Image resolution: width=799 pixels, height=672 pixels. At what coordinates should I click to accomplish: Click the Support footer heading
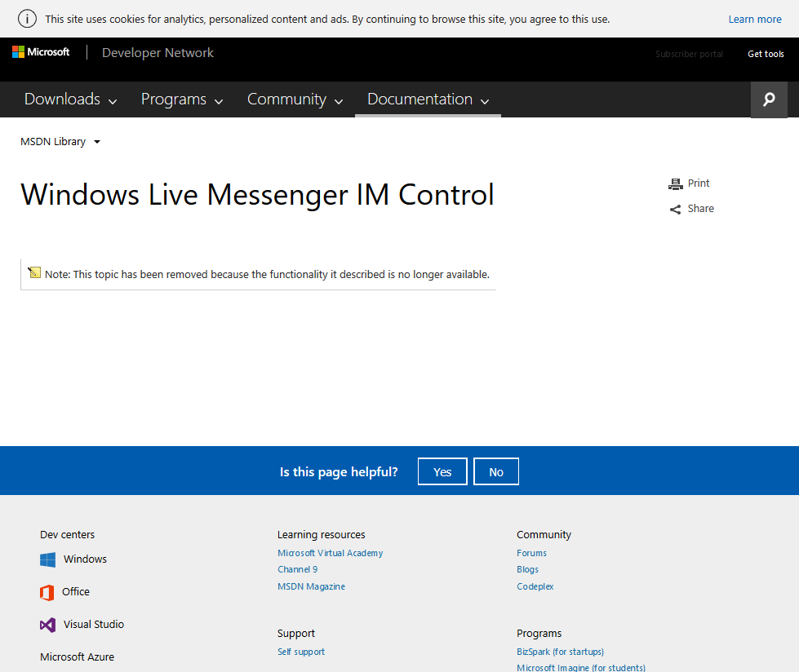click(x=296, y=634)
